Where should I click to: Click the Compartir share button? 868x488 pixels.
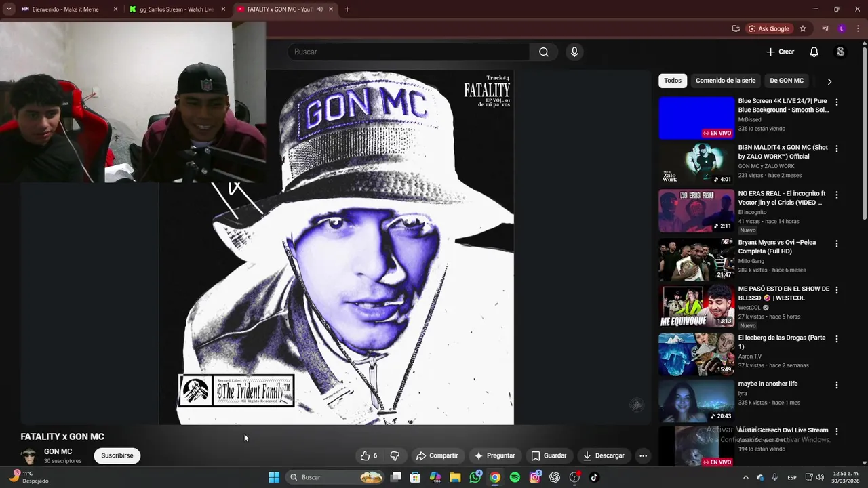(437, 455)
